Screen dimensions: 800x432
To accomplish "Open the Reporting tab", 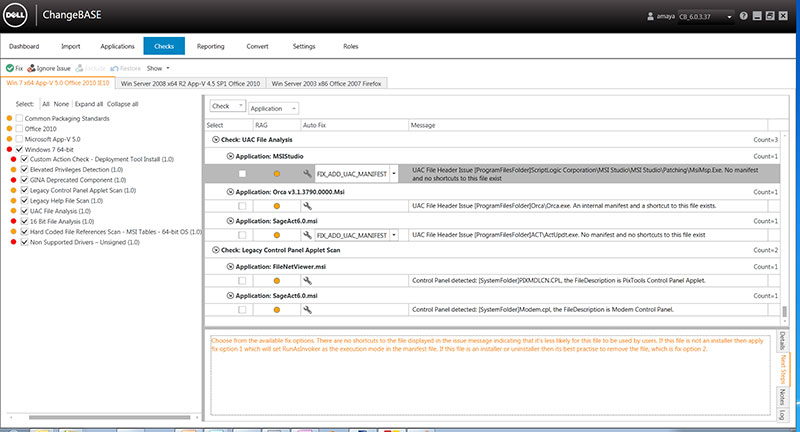I will pyautogui.click(x=211, y=46).
